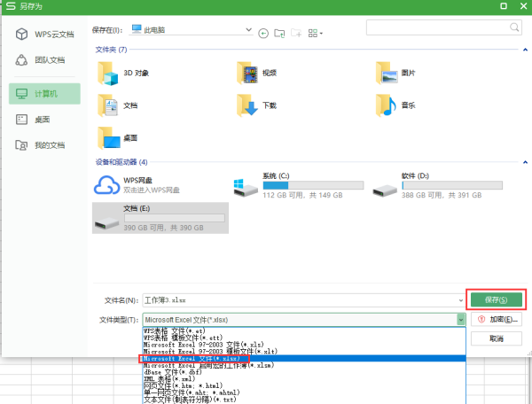532x404 pixels.
Task: Expand the 保存在 location dropdown
Action: click(x=248, y=30)
